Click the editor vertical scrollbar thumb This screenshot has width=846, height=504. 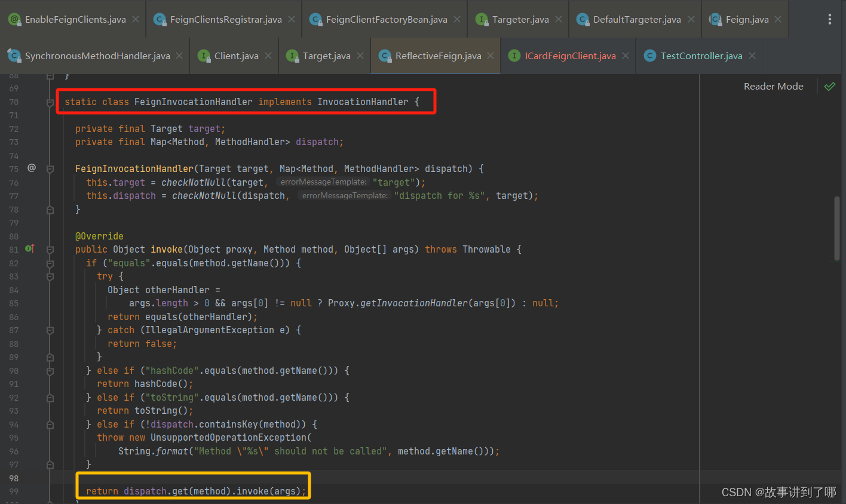click(x=837, y=228)
